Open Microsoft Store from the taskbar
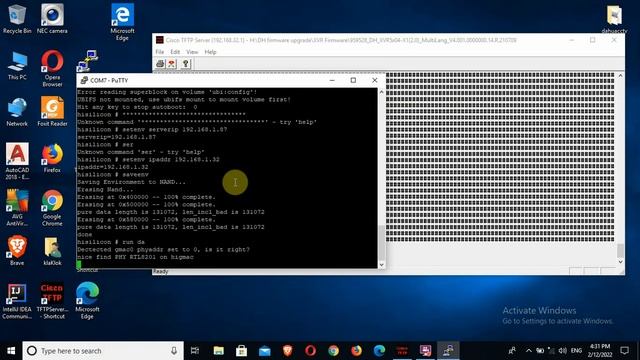Image resolution: width=640 pixels, height=360 pixels. coord(242,351)
